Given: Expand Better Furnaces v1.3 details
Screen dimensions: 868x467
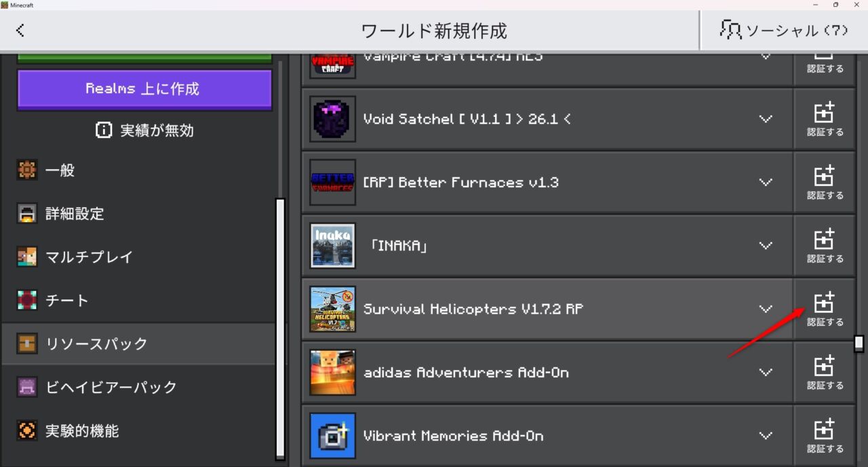Looking at the screenshot, I should coord(766,183).
